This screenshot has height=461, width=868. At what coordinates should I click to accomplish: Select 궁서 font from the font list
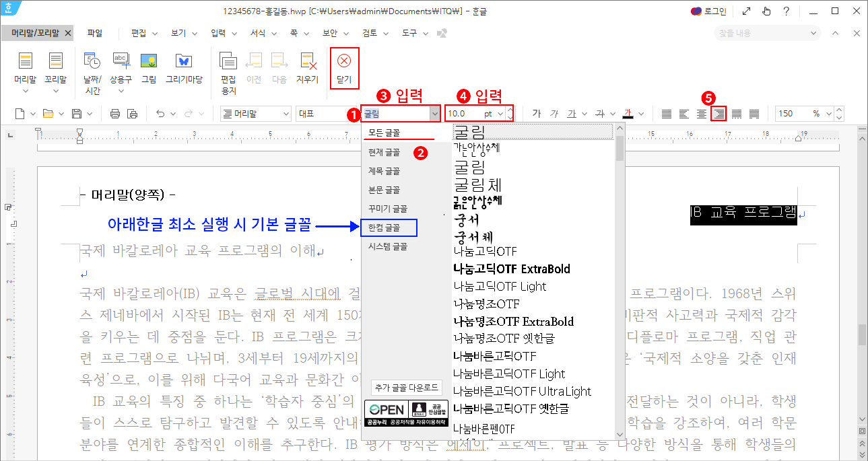[471, 219]
